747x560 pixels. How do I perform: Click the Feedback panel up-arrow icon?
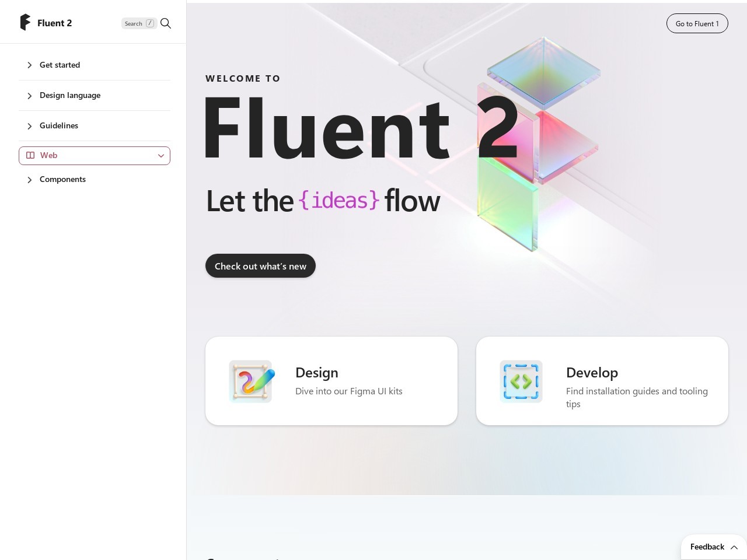click(734, 547)
